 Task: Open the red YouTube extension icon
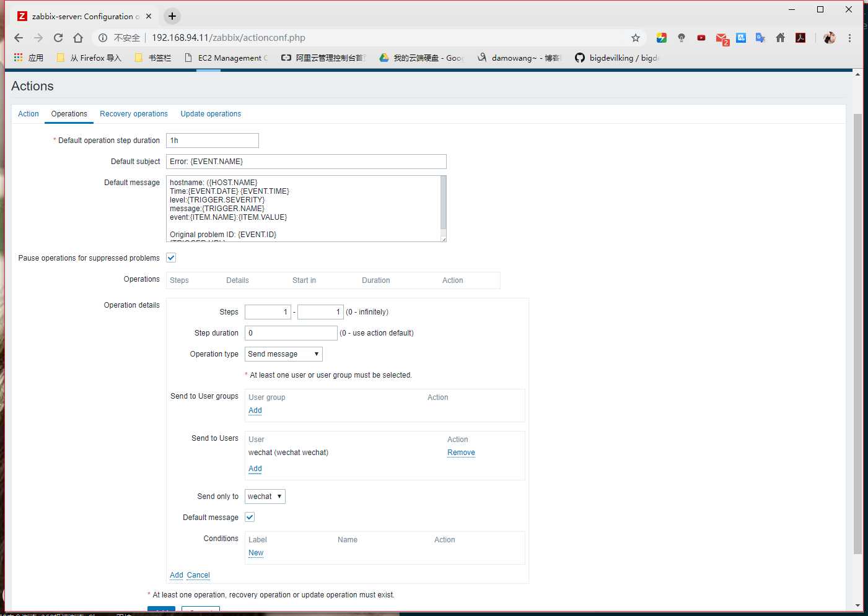pos(701,38)
